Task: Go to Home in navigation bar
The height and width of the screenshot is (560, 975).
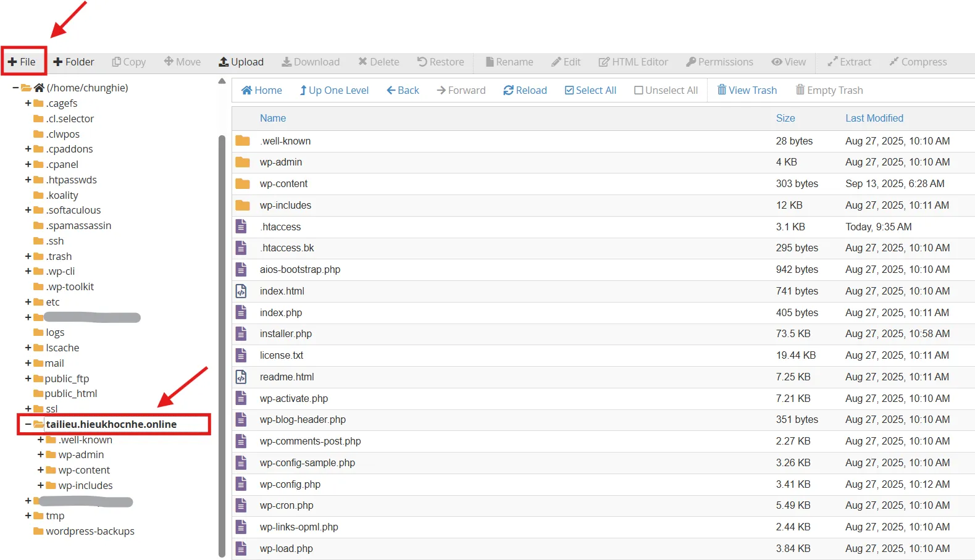Action: point(261,90)
